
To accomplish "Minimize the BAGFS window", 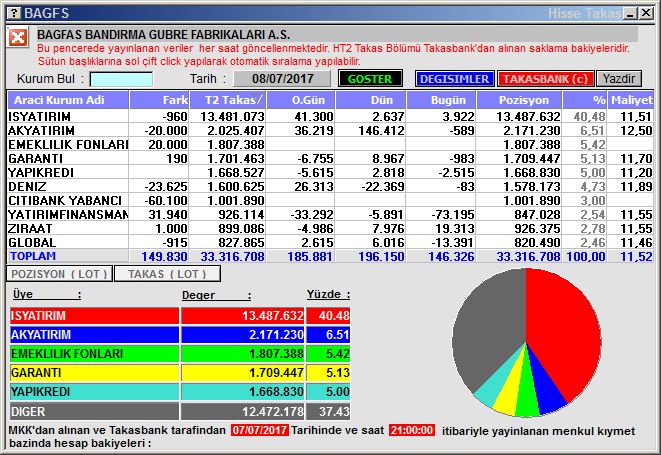I will pyautogui.click(x=630, y=13).
